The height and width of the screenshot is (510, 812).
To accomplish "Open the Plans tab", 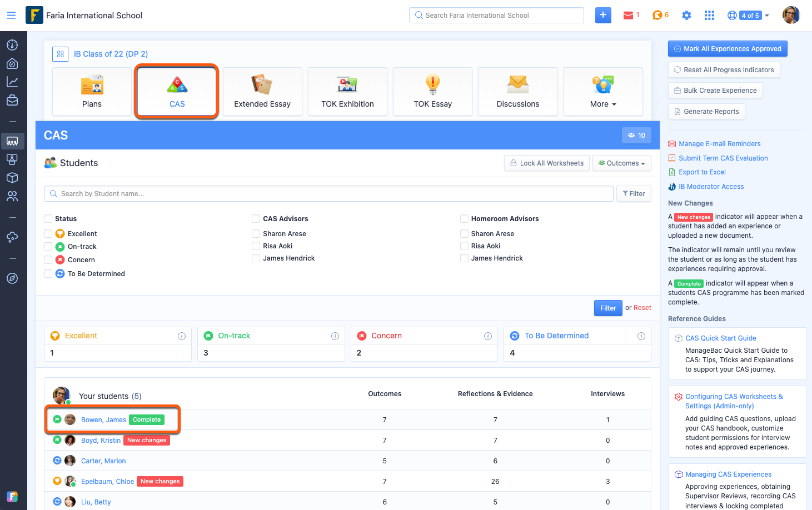I will 92,92.
